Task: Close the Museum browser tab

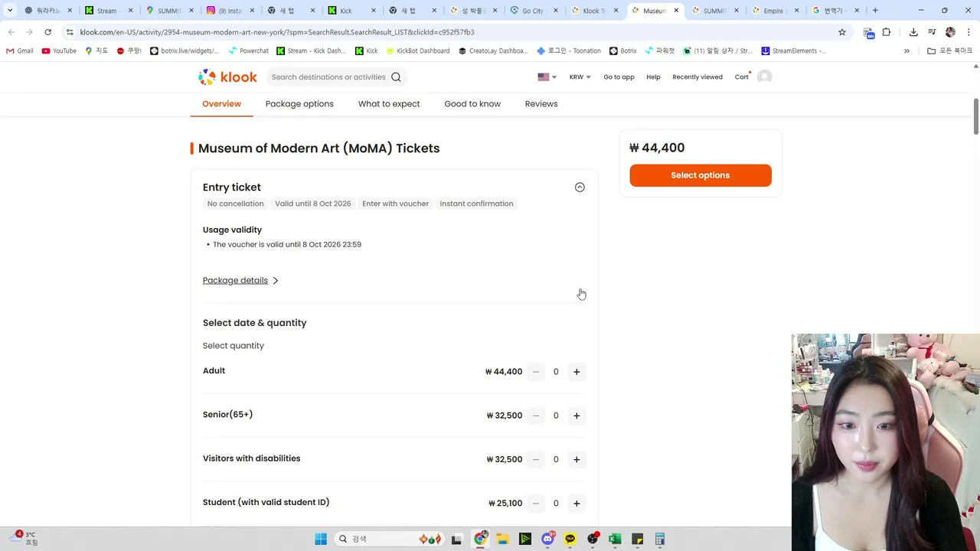Action: pyautogui.click(x=676, y=11)
